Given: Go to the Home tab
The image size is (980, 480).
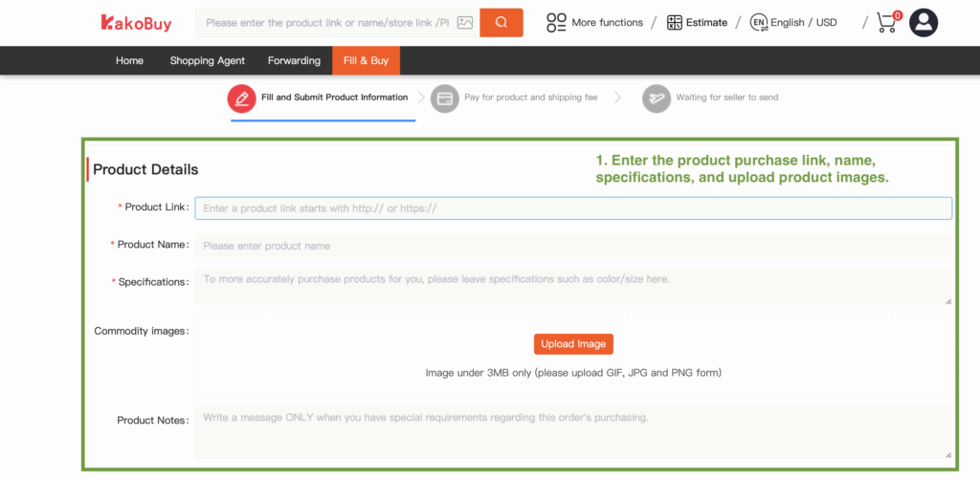Looking at the screenshot, I should coord(129,60).
